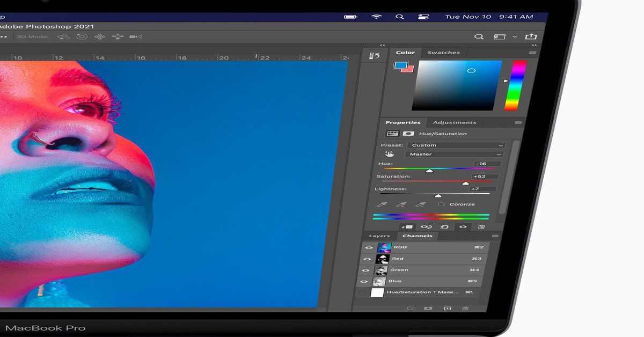644x337 pixels.
Task: Click the background coral color swatch
Action: 409,69
